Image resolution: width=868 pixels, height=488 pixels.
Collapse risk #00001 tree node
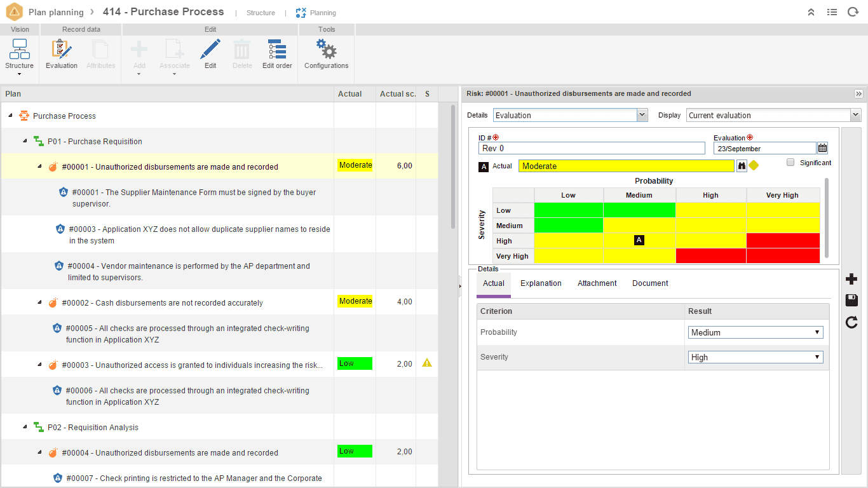tap(40, 166)
